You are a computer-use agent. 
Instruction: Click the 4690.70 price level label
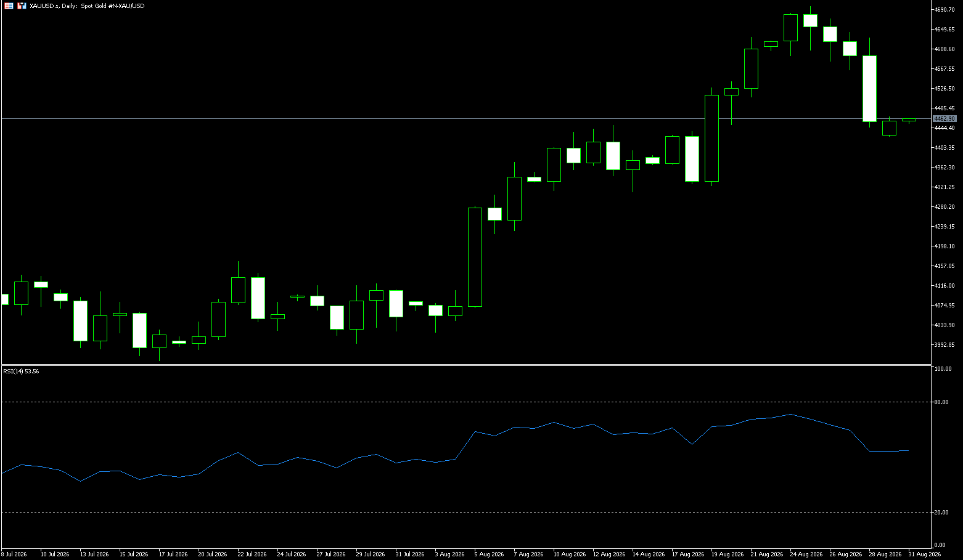coord(945,10)
